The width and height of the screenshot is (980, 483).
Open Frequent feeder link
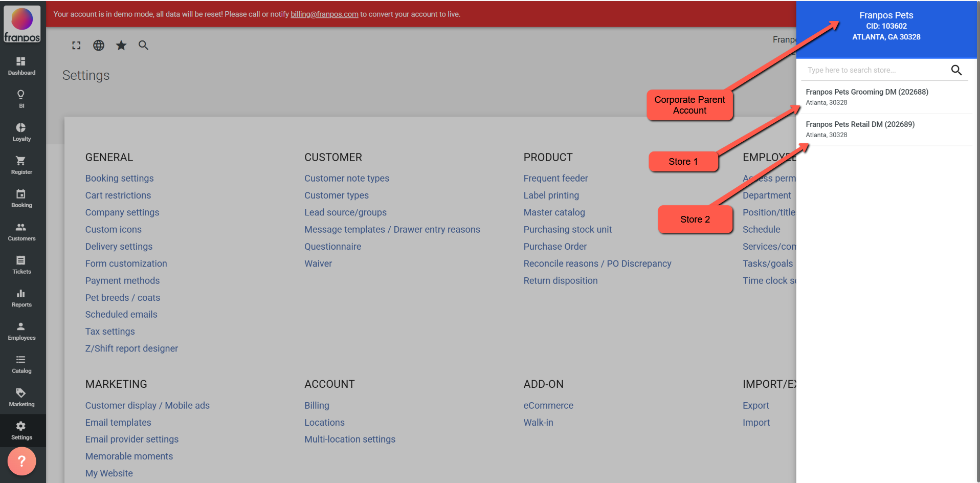tap(555, 179)
